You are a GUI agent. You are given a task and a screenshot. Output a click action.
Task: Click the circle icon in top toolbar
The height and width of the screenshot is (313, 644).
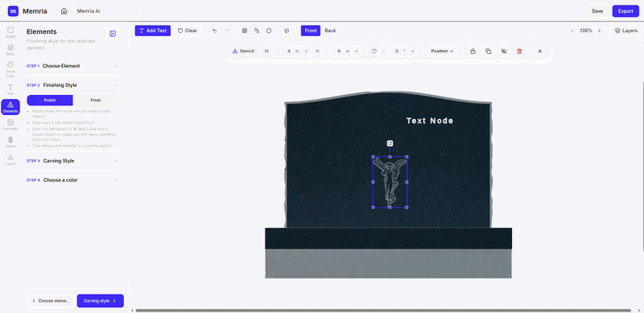(269, 31)
